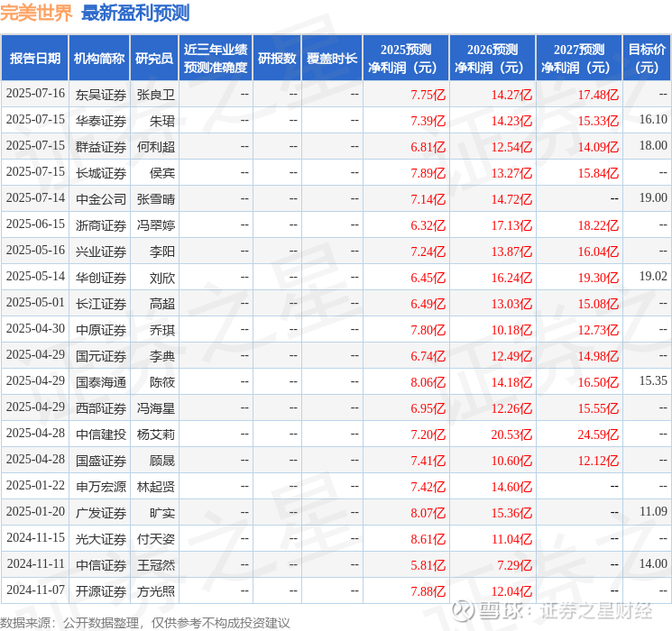
Task: Click the 机构简称 column header
Action: point(99,59)
